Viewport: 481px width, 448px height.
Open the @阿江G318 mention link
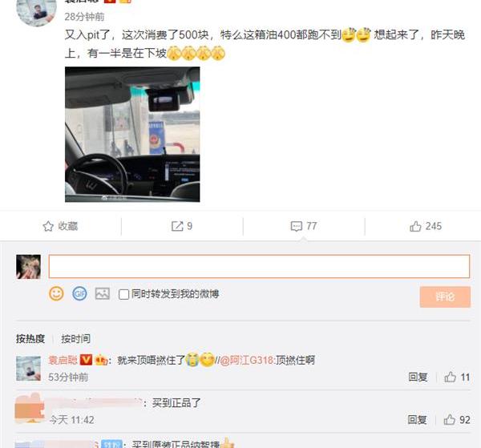[247, 360]
